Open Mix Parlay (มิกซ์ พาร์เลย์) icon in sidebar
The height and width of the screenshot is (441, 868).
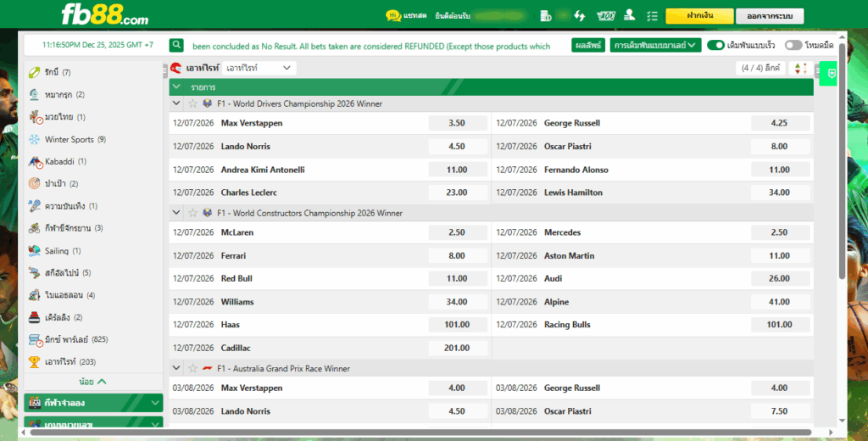coord(36,339)
